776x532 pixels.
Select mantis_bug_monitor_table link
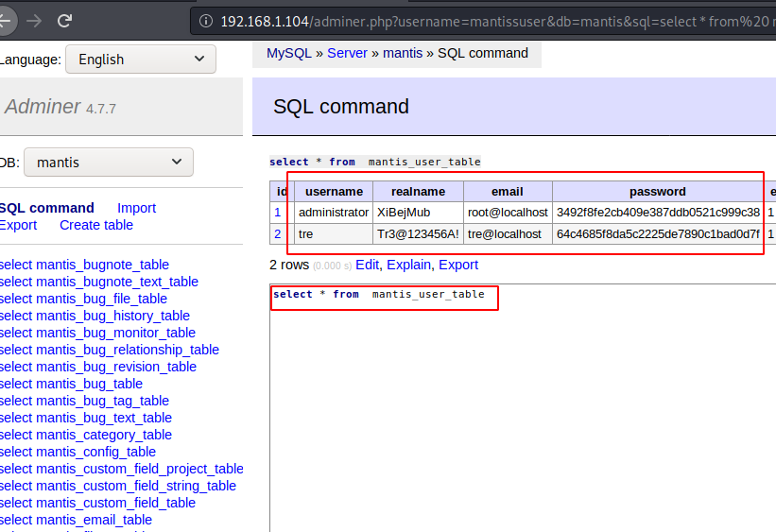[116, 333]
